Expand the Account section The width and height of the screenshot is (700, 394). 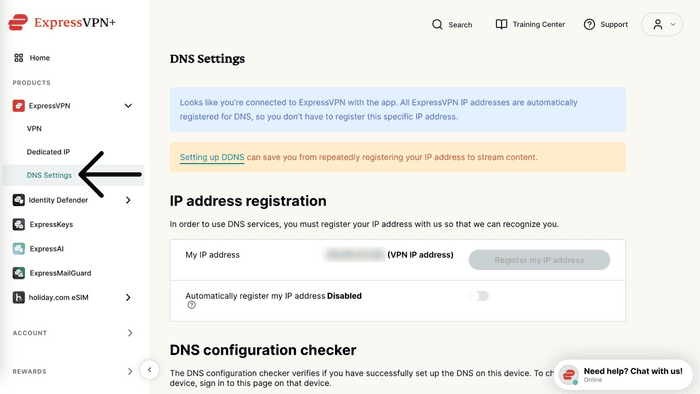[x=129, y=333]
